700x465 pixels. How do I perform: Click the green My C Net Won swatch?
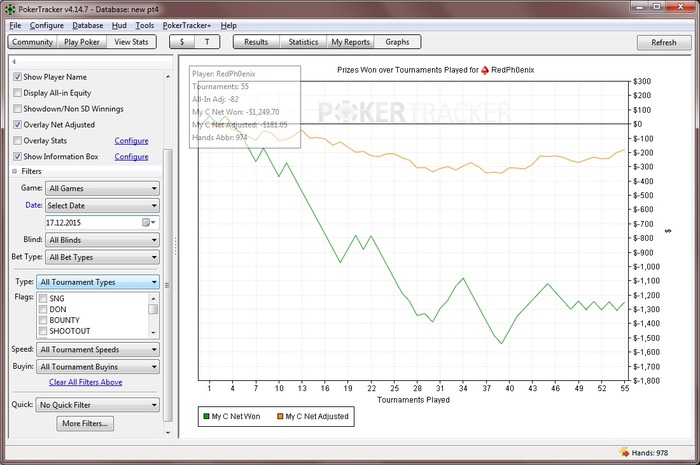tap(205, 416)
